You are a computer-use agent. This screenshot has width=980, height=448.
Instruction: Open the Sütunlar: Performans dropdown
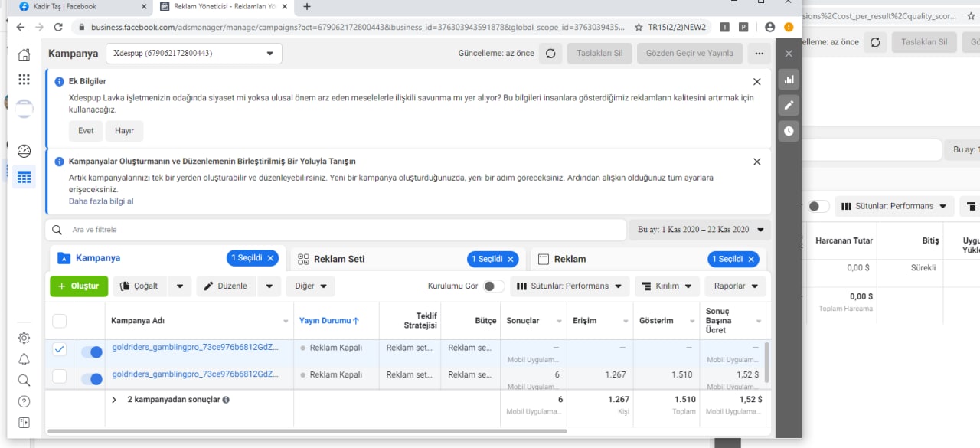(570, 286)
